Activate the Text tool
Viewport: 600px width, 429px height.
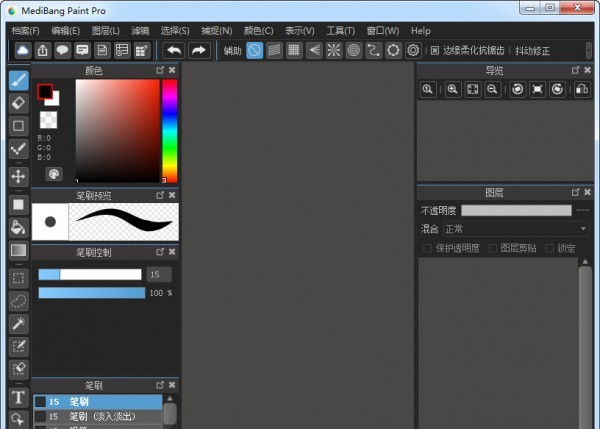[18, 397]
